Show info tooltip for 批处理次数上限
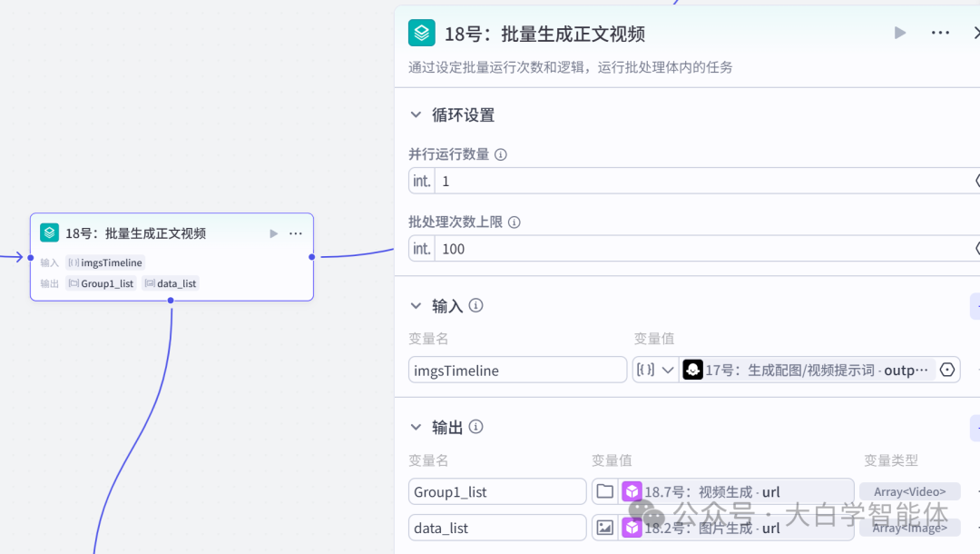 (514, 222)
